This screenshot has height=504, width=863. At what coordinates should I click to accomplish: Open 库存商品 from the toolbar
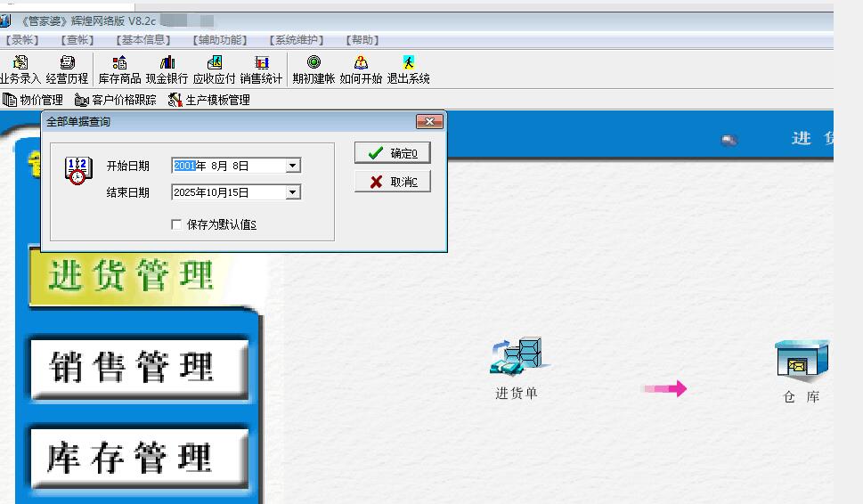point(119,63)
